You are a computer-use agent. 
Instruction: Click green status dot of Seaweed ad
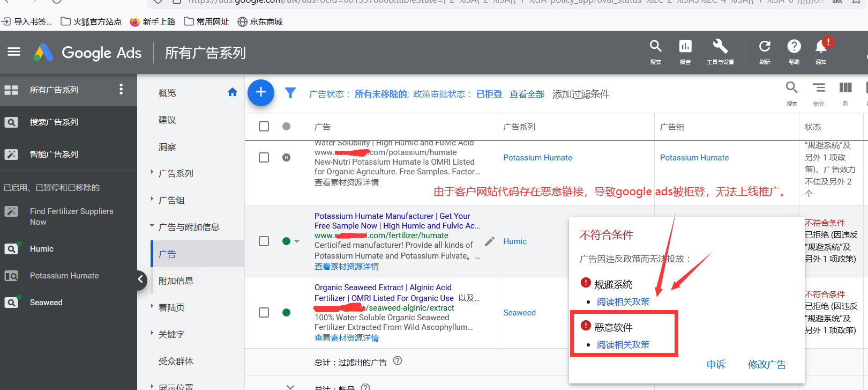click(x=287, y=312)
